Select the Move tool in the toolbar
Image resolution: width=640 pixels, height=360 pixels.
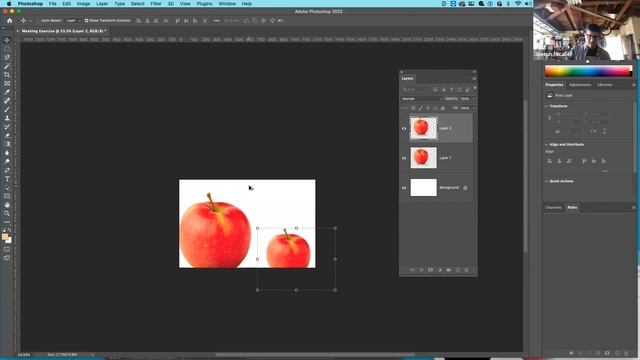click(x=7, y=40)
